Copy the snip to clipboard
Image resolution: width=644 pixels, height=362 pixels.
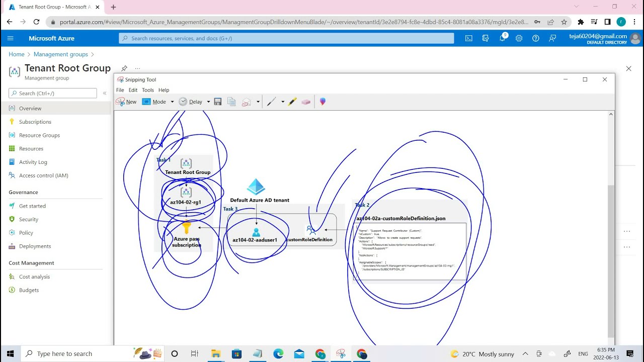[x=231, y=102]
